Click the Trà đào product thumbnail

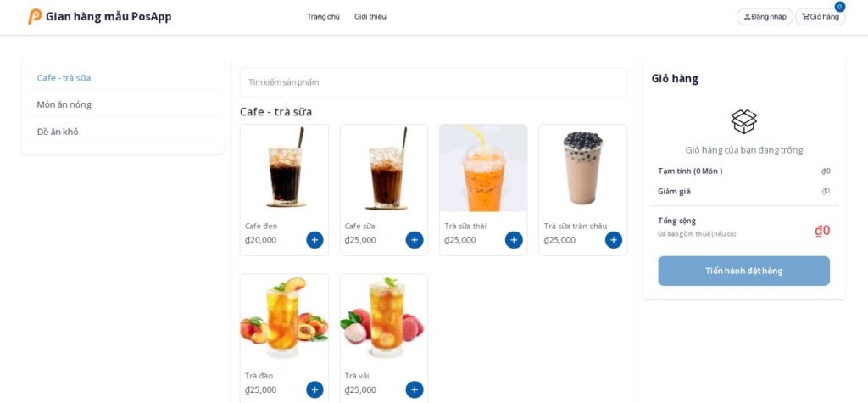(285, 317)
